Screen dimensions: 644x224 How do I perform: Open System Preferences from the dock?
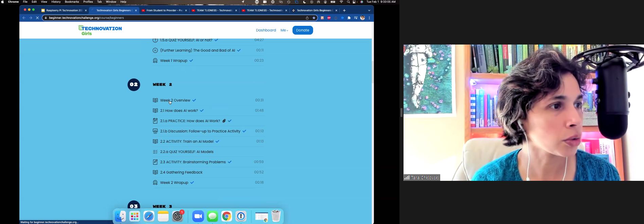click(178, 216)
